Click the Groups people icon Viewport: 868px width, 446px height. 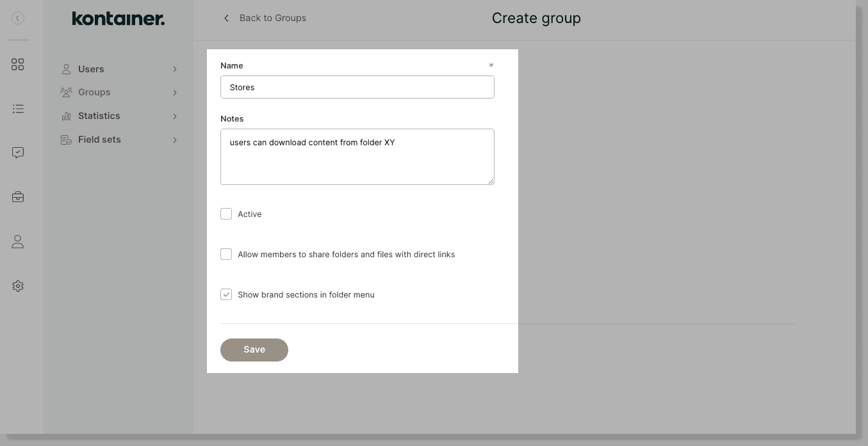pyautogui.click(x=66, y=92)
